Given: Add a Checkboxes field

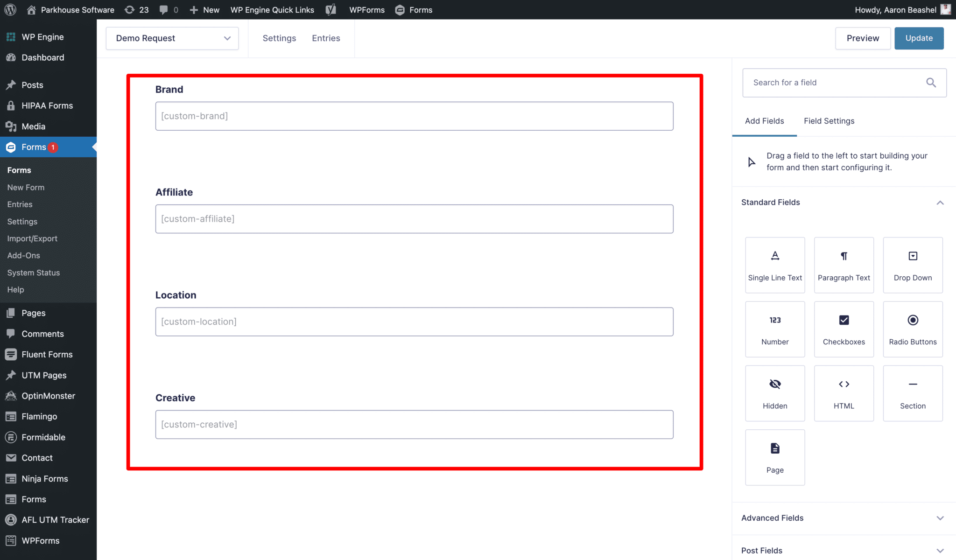Looking at the screenshot, I should click(x=844, y=329).
